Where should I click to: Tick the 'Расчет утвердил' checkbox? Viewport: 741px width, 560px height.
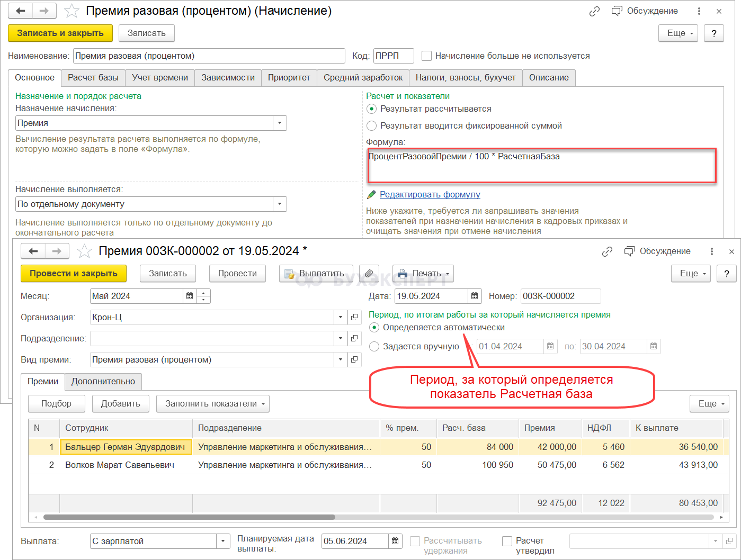[507, 541]
